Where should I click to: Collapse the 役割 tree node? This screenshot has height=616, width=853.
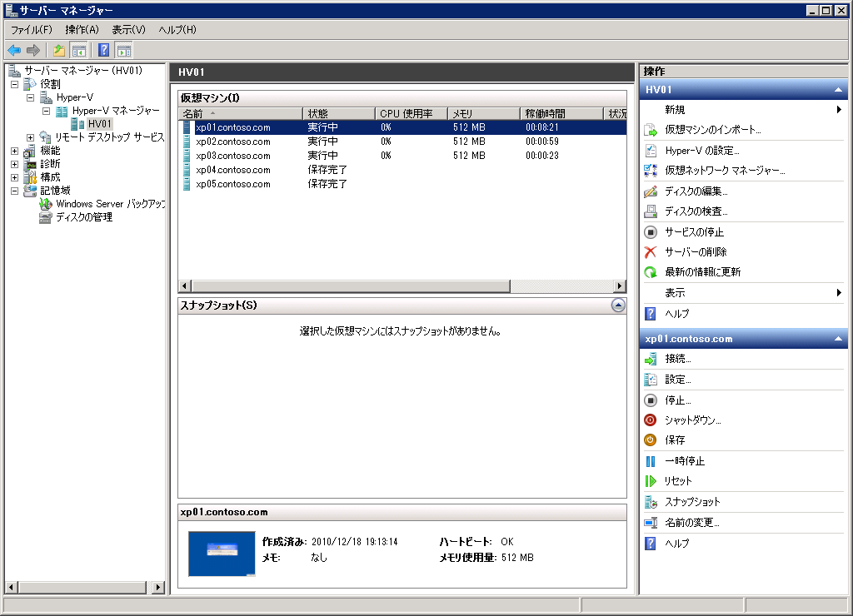pyautogui.click(x=15, y=84)
